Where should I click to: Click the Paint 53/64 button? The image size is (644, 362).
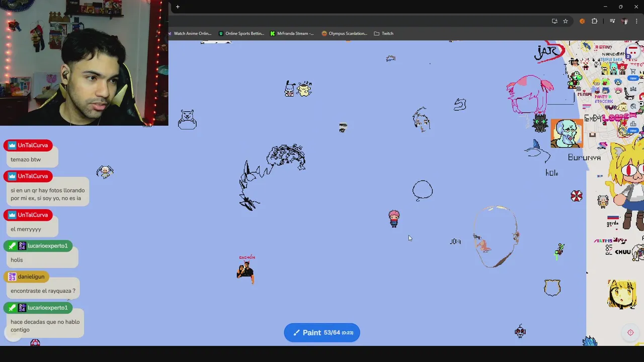tap(322, 332)
